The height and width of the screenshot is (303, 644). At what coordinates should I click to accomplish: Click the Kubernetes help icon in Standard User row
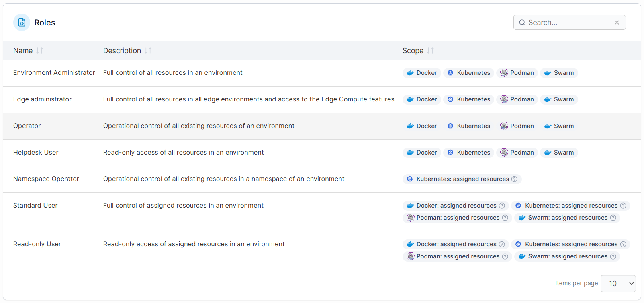point(623,206)
